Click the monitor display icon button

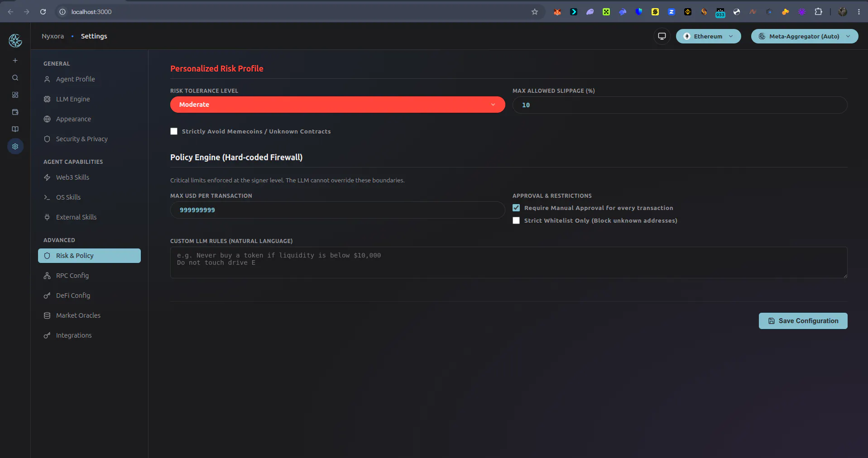pyautogui.click(x=662, y=36)
